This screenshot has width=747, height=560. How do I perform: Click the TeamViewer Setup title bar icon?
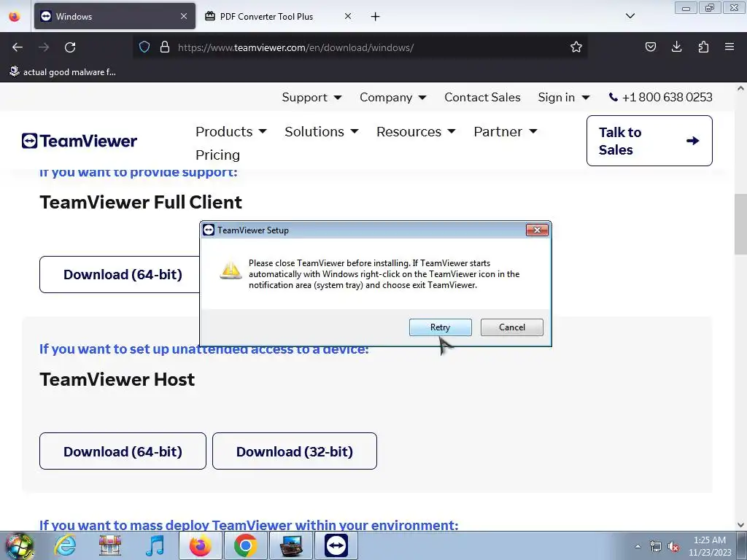(x=209, y=230)
